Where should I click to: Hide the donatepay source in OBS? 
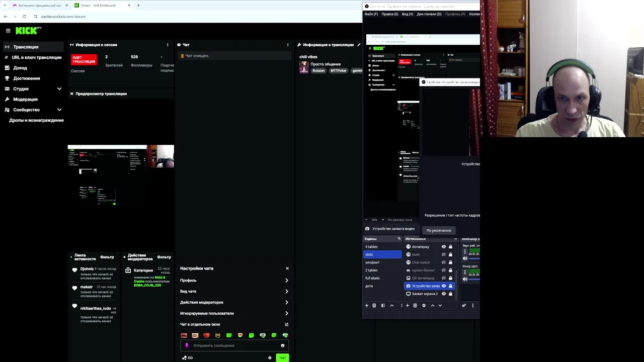pyautogui.click(x=444, y=247)
